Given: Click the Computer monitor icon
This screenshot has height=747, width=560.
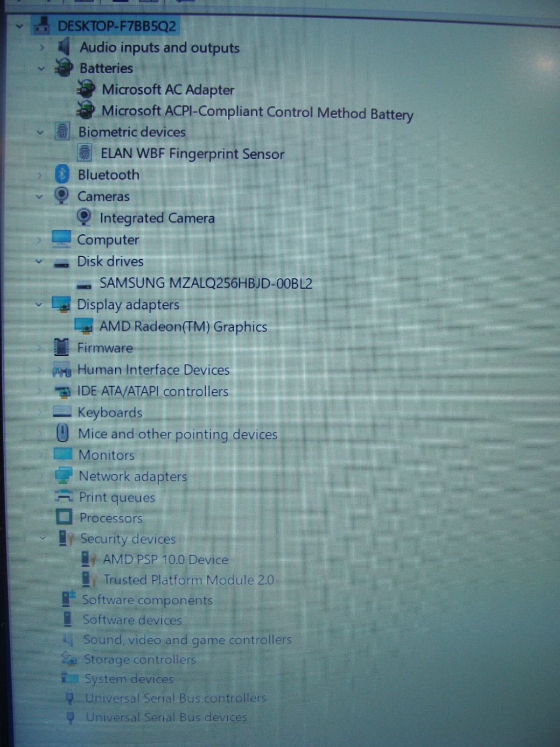Looking at the screenshot, I should tap(61, 239).
